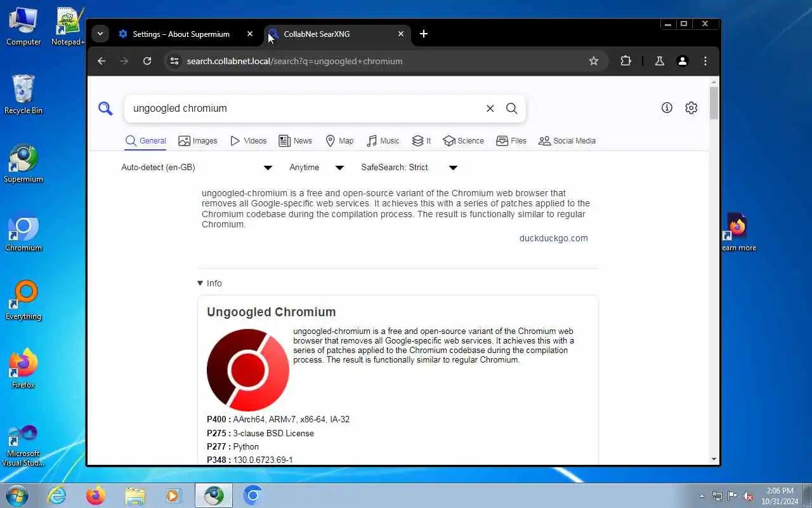The image size is (812, 508).
Task: Select the Recycle Bin desktop icon
Action: [x=23, y=95]
